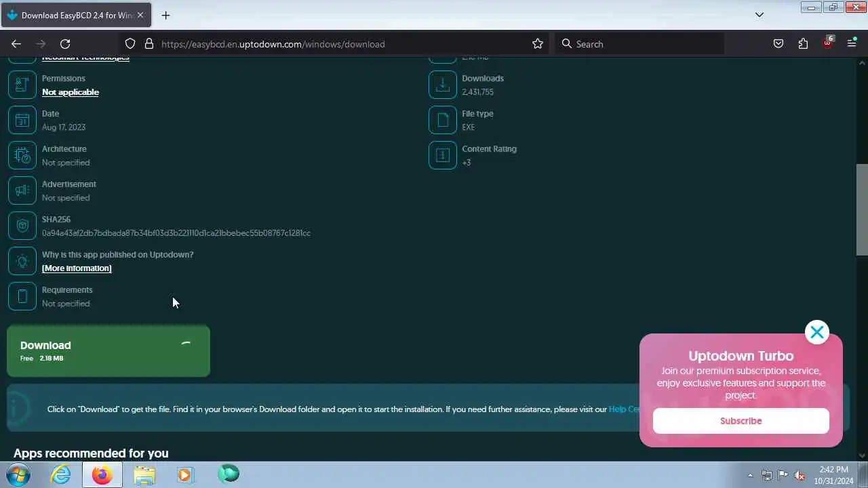Open a new tab with plus button
Viewport: 868px width, 488px height.
(x=165, y=15)
